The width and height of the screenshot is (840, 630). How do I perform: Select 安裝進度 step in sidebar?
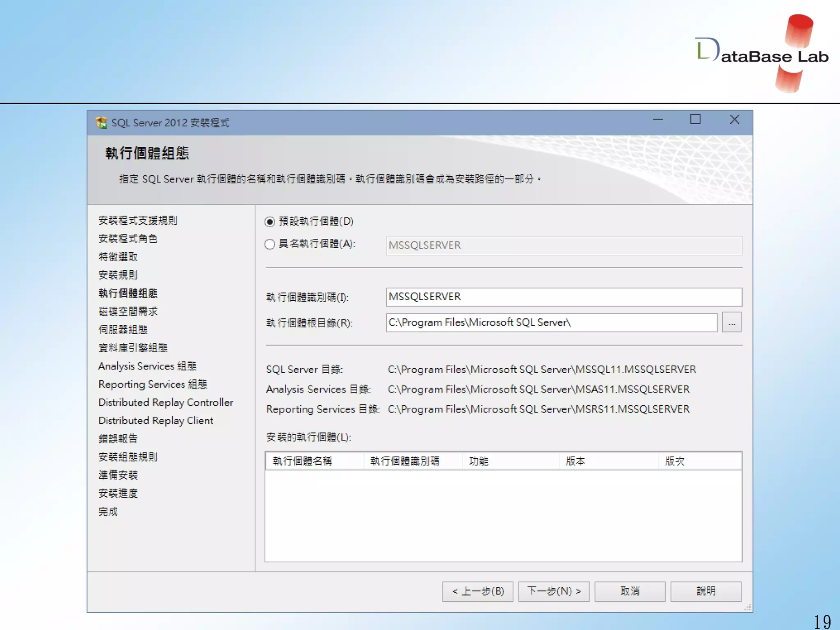(x=118, y=493)
